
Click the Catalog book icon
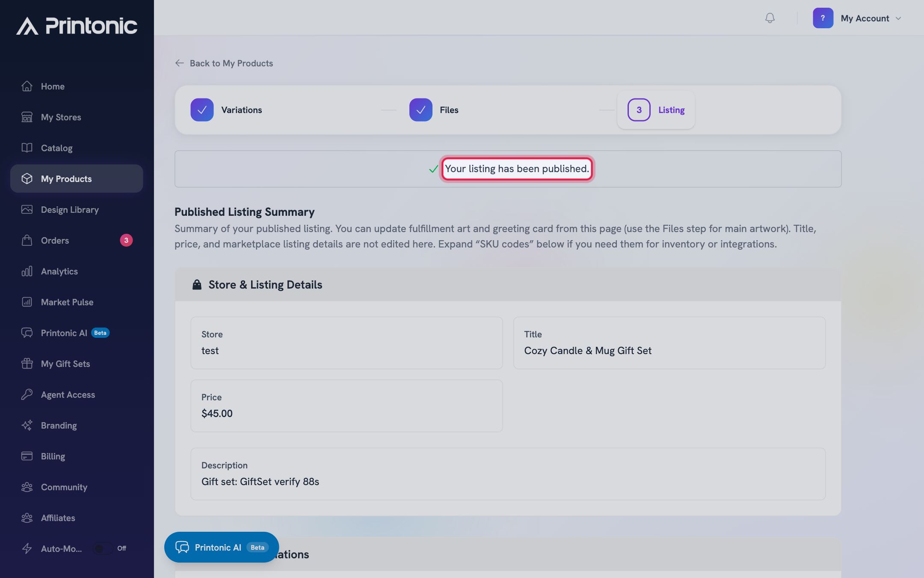pos(27,148)
